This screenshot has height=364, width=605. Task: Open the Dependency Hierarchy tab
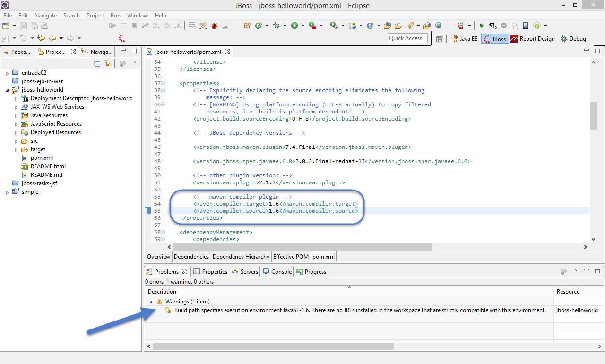pyautogui.click(x=241, y=257)
